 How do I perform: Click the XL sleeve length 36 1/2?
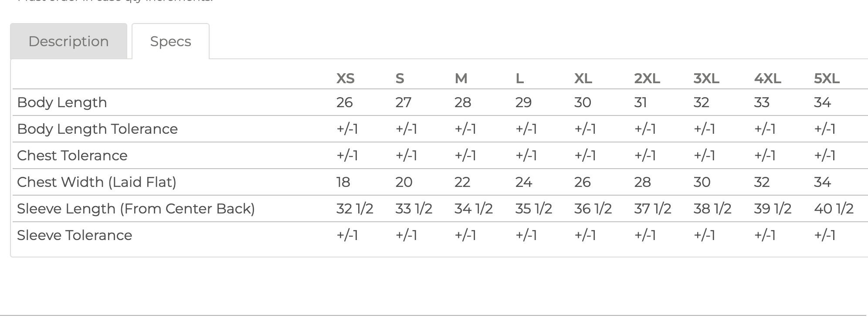593,209
